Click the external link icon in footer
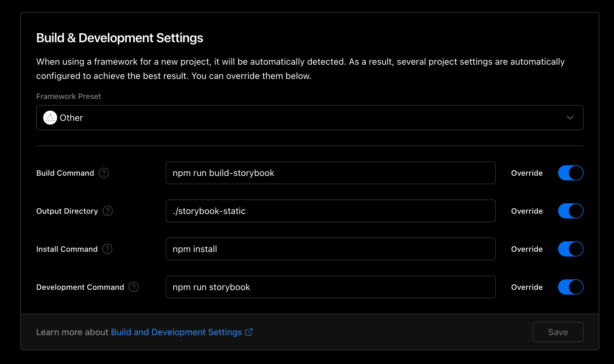Image resolution: width=614 pixels, height=364 pixels. [x=249, y=332]
